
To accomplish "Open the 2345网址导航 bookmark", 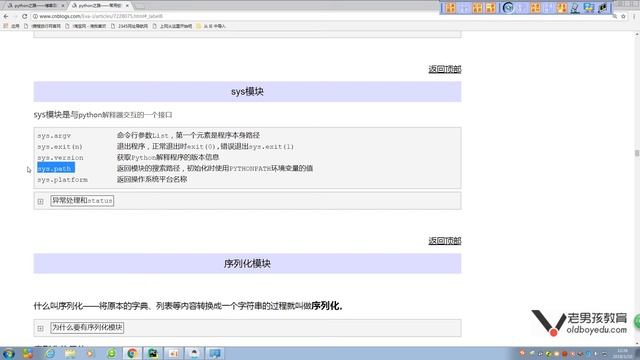I will click(x=129, y=26).
